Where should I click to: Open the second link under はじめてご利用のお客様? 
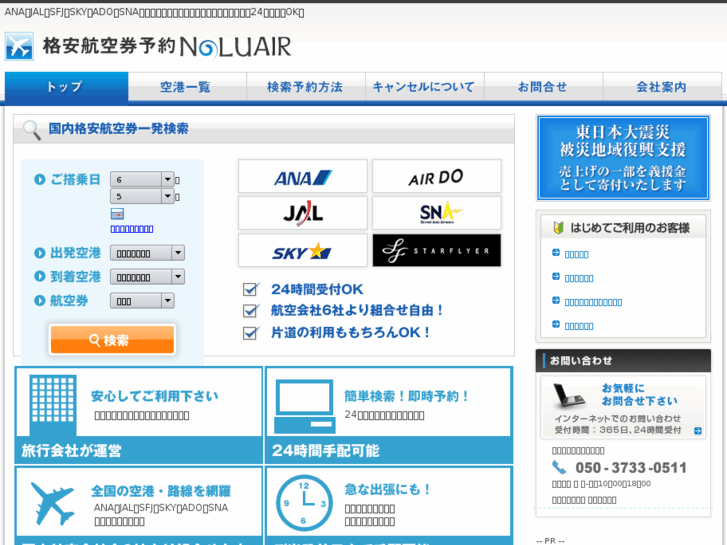pos(579,279)
